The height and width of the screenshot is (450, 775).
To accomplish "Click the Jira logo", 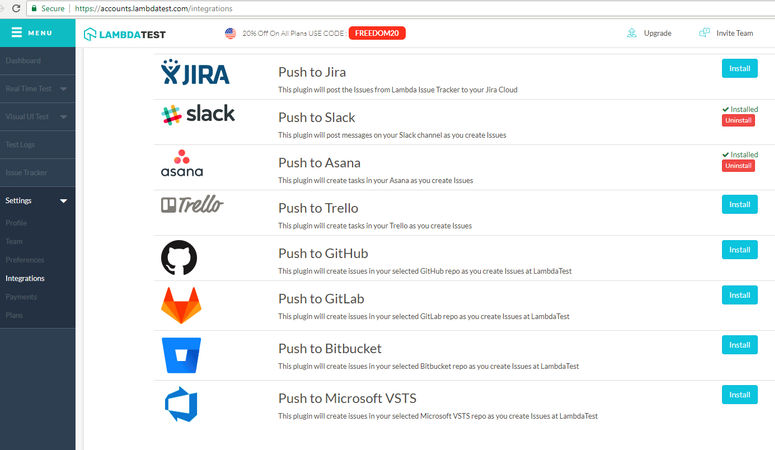I will (x=195, y=72).
